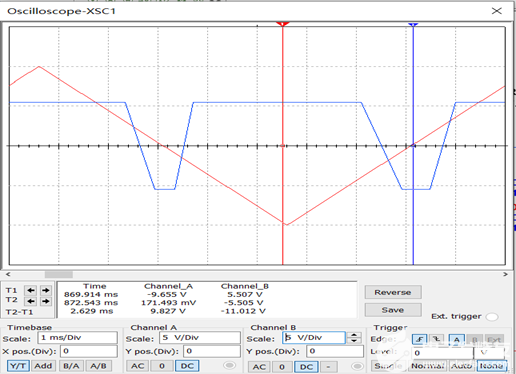516x374 pixels.
Task: Move cursor T1 right with arrow
Action: [46, 290]
